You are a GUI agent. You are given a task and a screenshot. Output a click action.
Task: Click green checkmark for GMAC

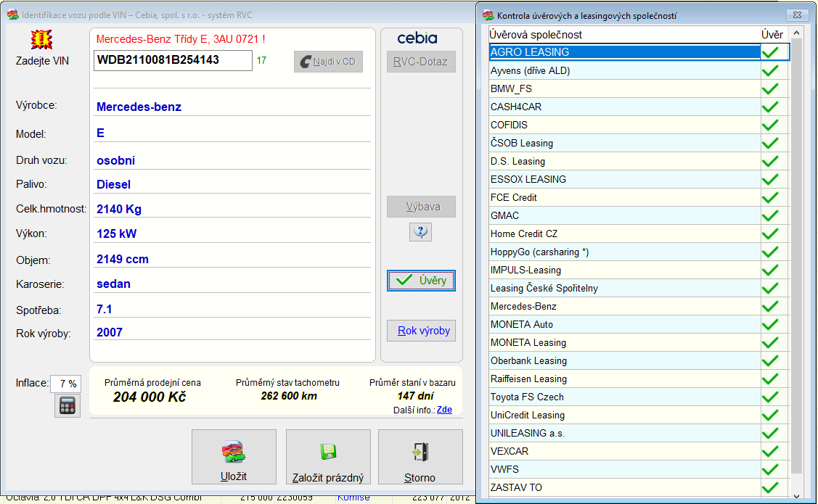point(770,216)
